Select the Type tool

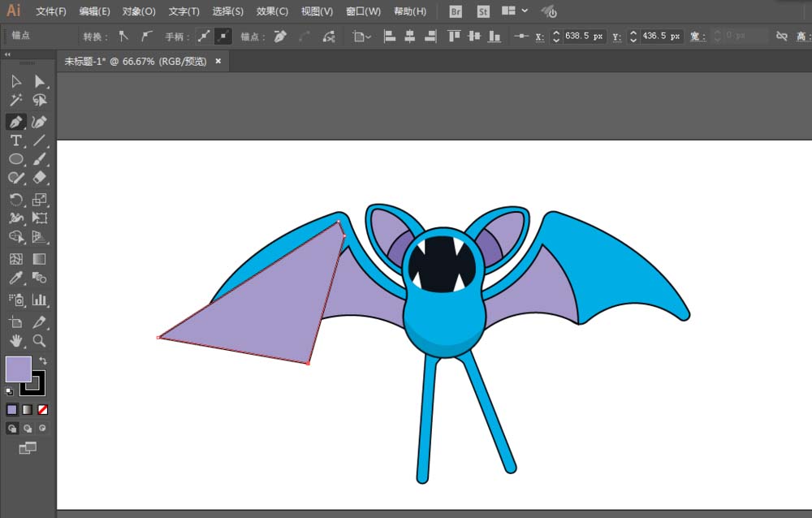pos(16,140)
